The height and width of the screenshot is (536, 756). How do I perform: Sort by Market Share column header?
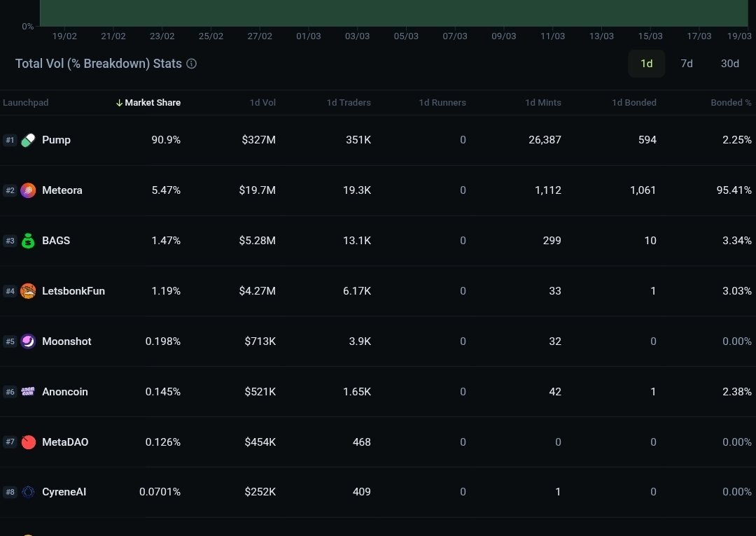[153, 103]
